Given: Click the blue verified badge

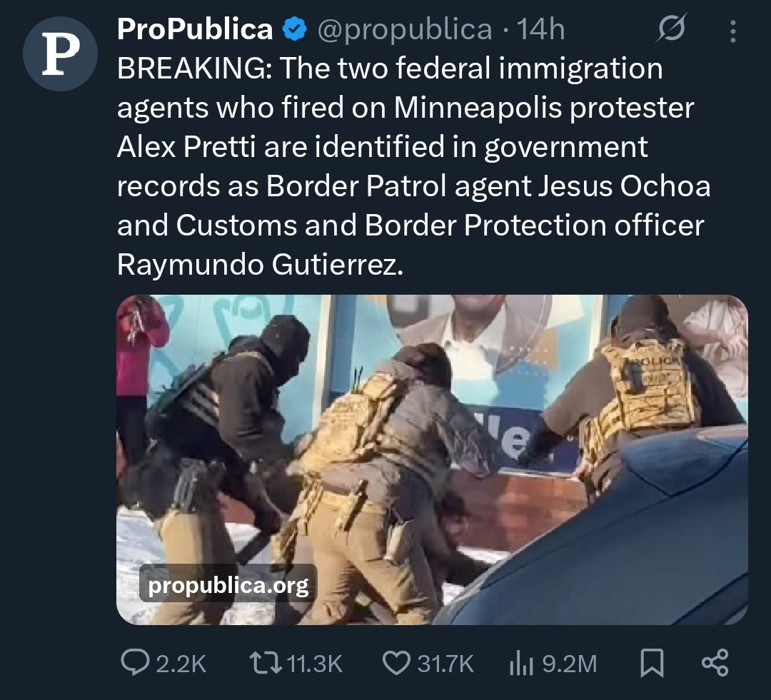Looking at the screenshot, I should (295, 29).
